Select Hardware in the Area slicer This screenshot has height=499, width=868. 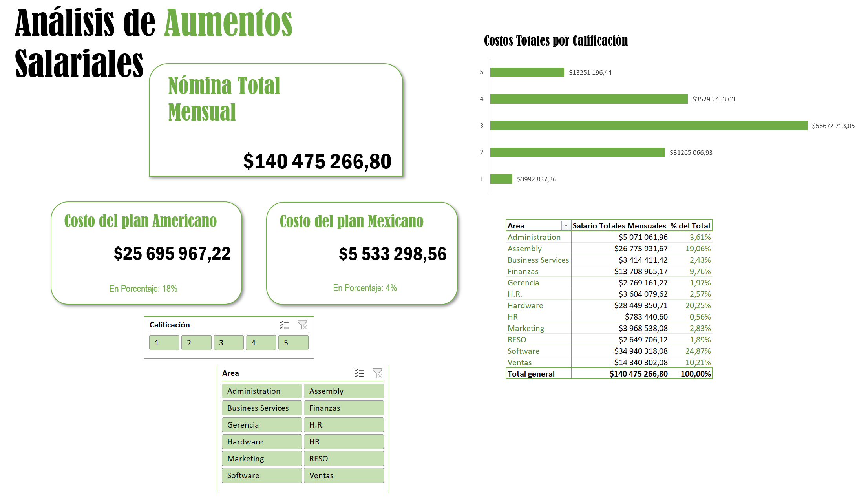[x=261, y=441]
